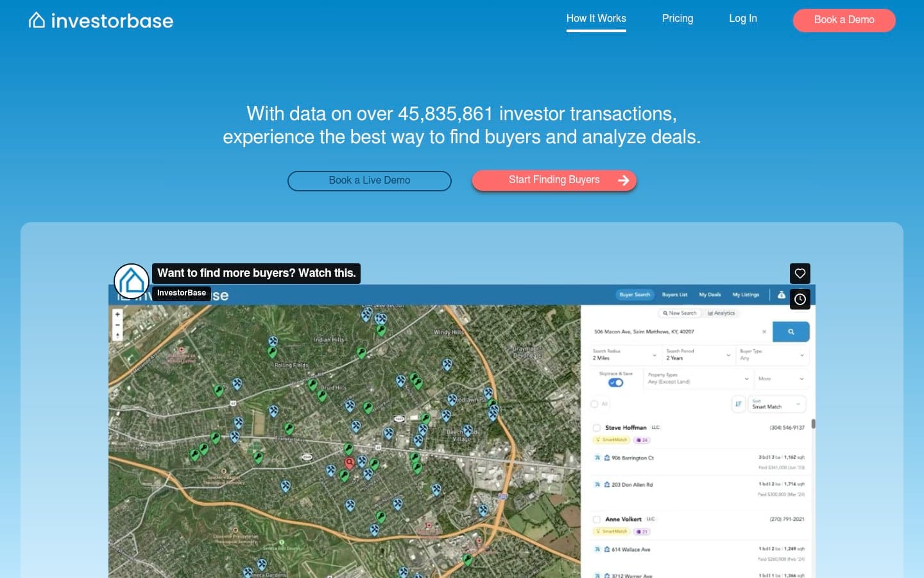Click the Book a Live Demo button
Image resolution: width=924 pixels, height=578 pixels.
[x=370, y=180]
